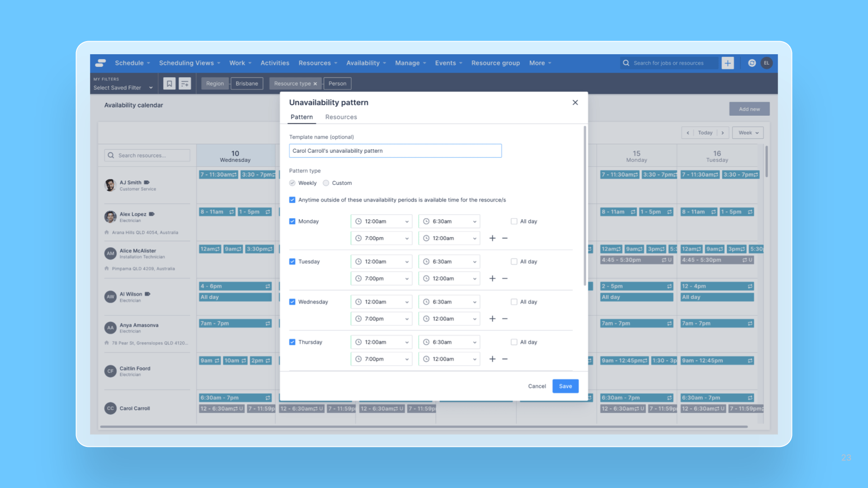The height and width of the screenshot is (488, 868).
Task: Click the bookmark save filter icon
Action: [x=170, y=84]
